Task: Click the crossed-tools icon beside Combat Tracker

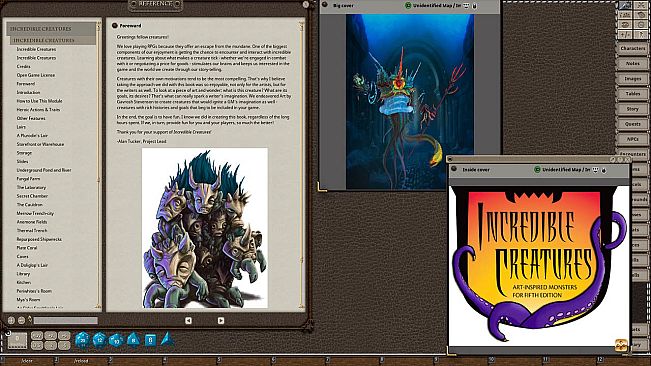Action: [641, 5]
